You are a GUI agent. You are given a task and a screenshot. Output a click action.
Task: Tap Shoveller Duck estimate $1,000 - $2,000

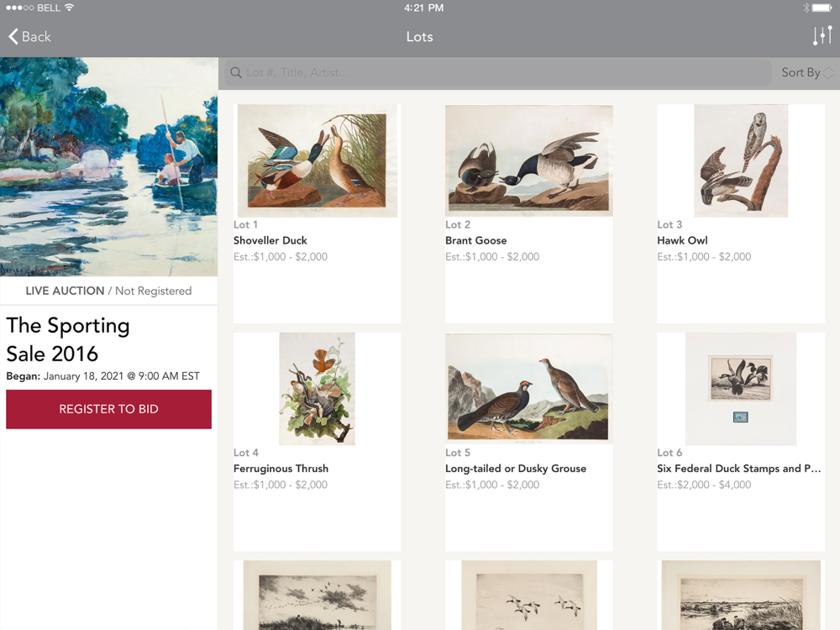coord(281,256)
